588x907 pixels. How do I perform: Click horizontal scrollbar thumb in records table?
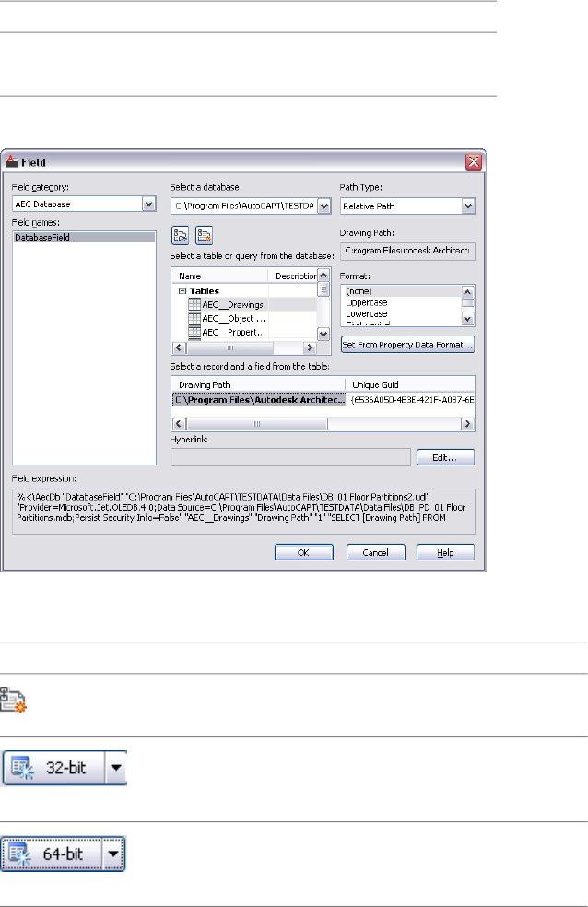[x=257, y=424]
